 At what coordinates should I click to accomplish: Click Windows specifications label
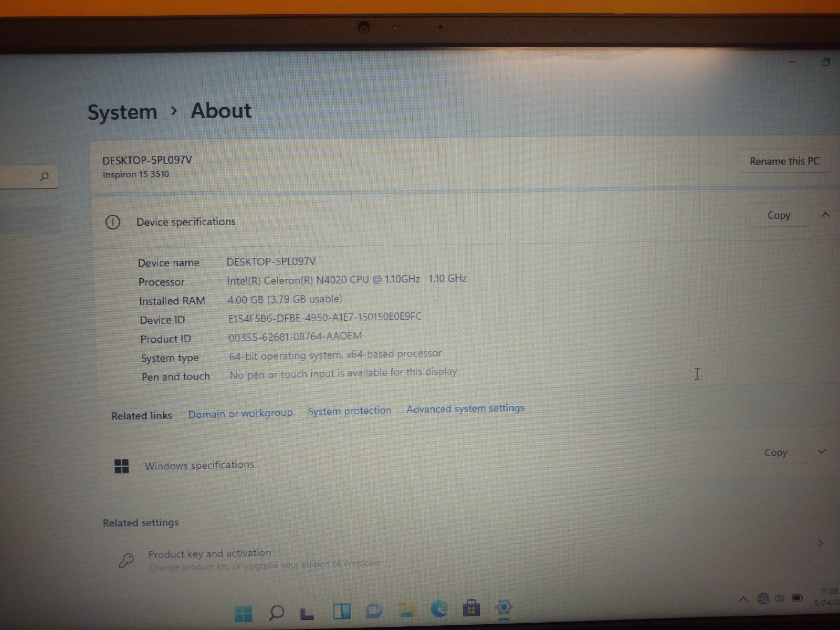[199, 465]
